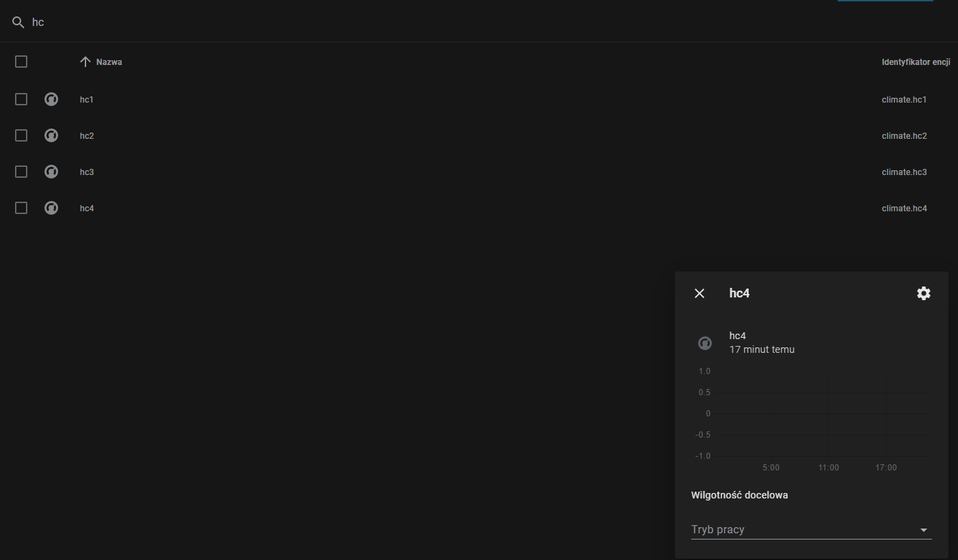Viewport: 958px width, 560px height.
Task: Close the hc4 details dialog
Action: click(x=700, y=293)
